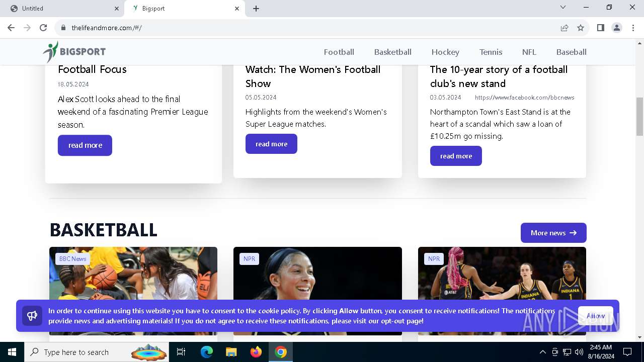The image size is (644, 362).
Task: Show hidden system tray icons
Action: (543, 352)
